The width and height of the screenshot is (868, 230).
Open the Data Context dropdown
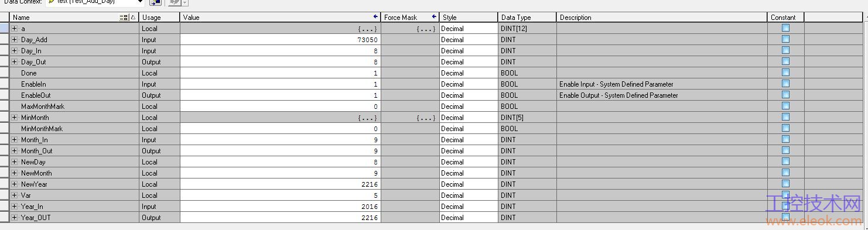tap(140, 2)
